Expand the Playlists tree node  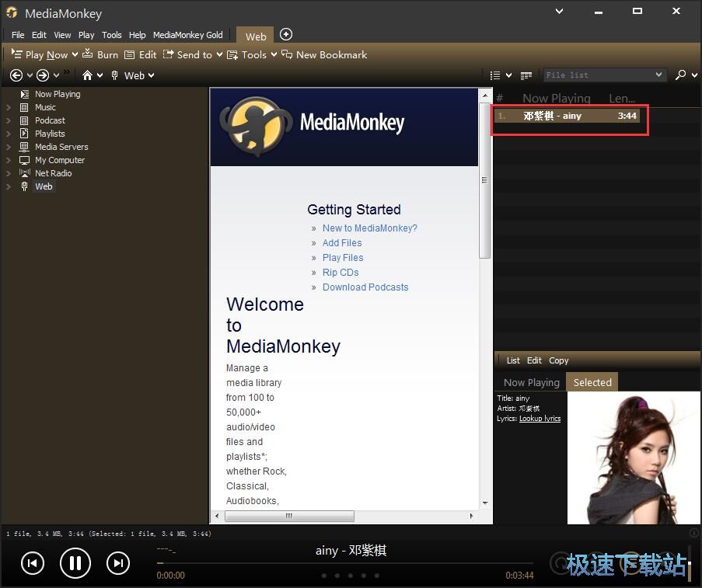point(9,134)
